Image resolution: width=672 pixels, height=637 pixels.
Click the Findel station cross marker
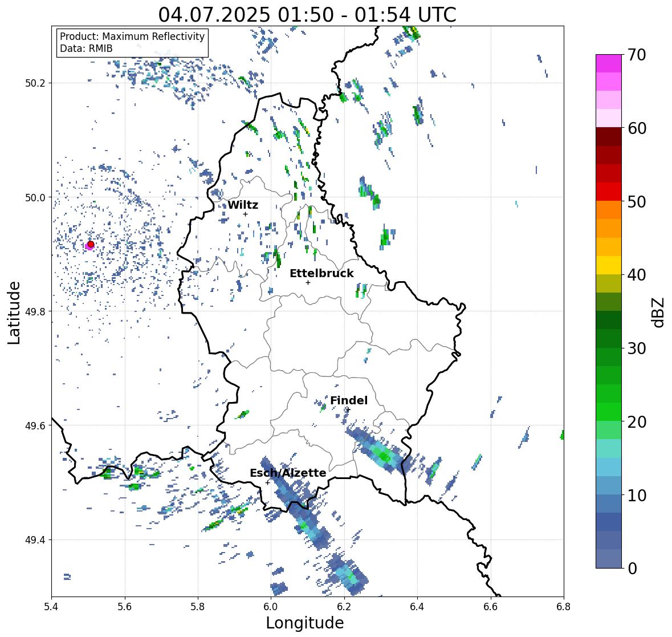[x=348, y=410]
